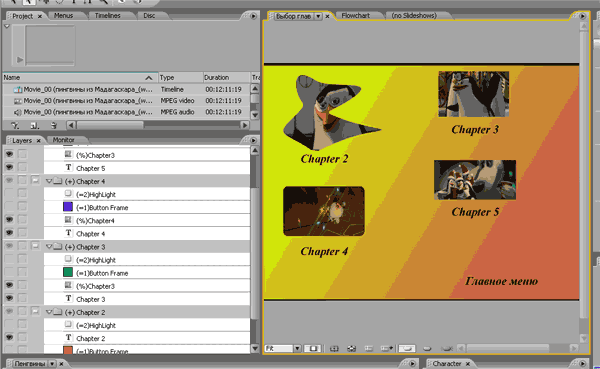This screenshot has height=369, width=600.
Task: Open the Пингвины tab dropdown arrow
Action: point(52,364)
